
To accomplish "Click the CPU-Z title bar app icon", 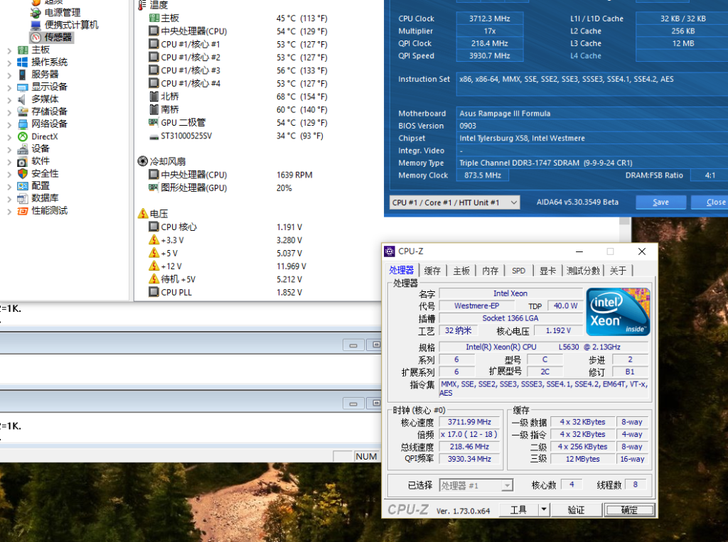I will pyautogui.click(x=390, y=251).
